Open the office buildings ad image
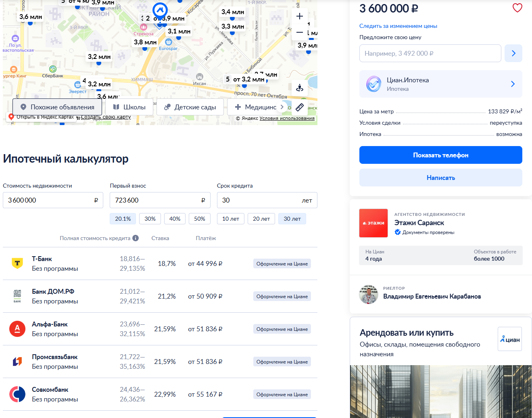532x418 pixels. (x=441, y=391)
